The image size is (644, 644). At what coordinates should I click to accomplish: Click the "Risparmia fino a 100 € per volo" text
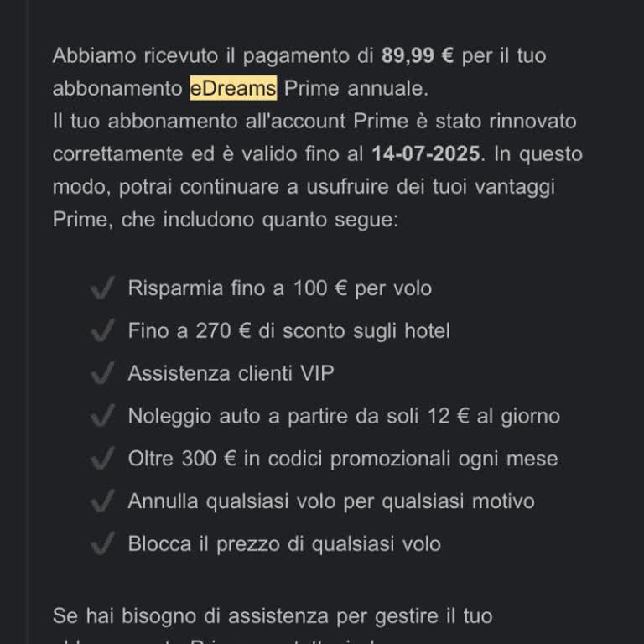point(279,288)
